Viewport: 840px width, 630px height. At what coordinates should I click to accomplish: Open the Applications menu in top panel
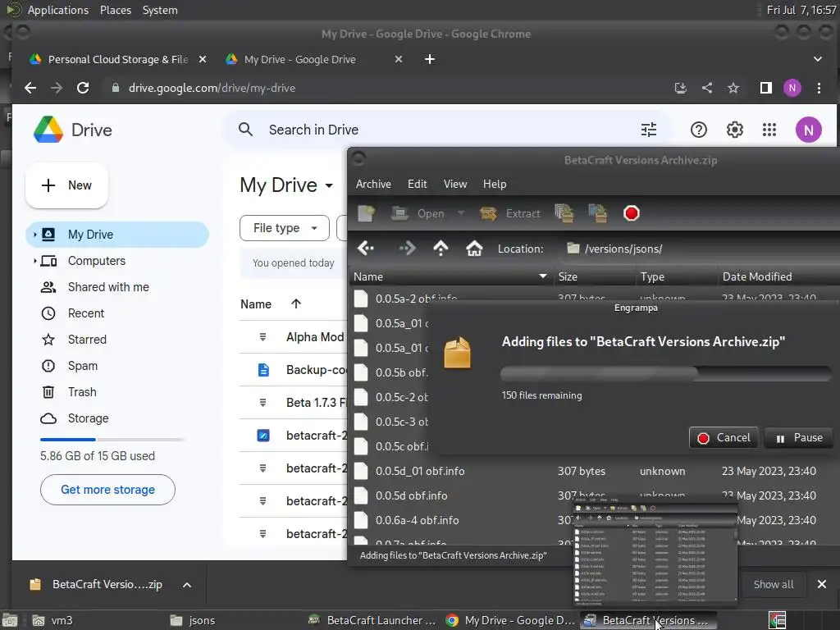58,10
